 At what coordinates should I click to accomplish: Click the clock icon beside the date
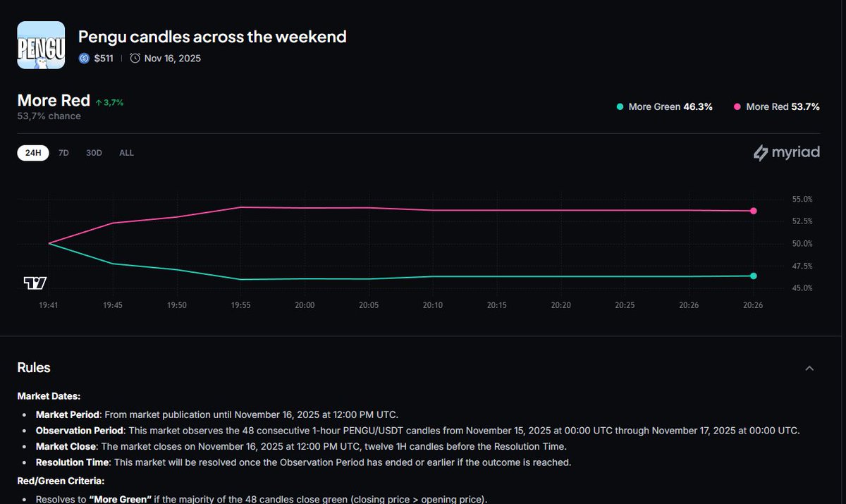click(135, 59)
